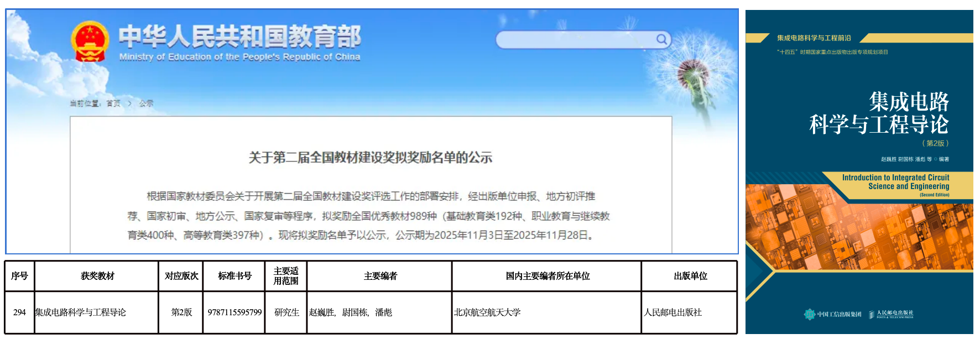Click the 获奖教材 column header
Image resolution: width=980 pixels, height=344 pixels.
[x=97, y=276]
